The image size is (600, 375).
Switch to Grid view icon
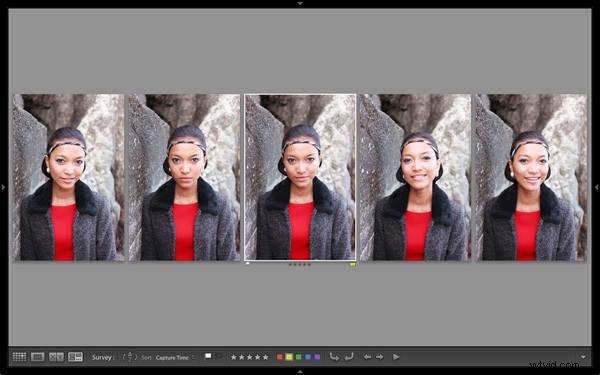[19, 357]
